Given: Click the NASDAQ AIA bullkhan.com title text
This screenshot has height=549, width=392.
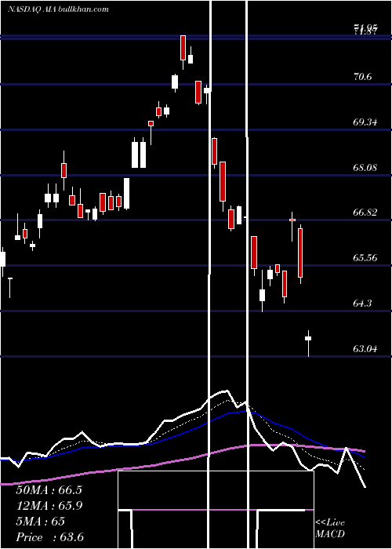Looking at the screenshot, I should 58,9.
